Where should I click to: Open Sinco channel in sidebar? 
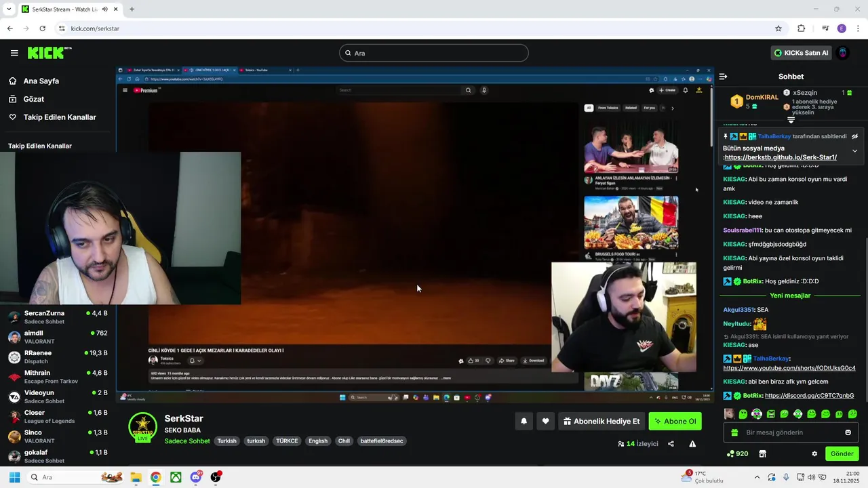(x=58, y=436)
